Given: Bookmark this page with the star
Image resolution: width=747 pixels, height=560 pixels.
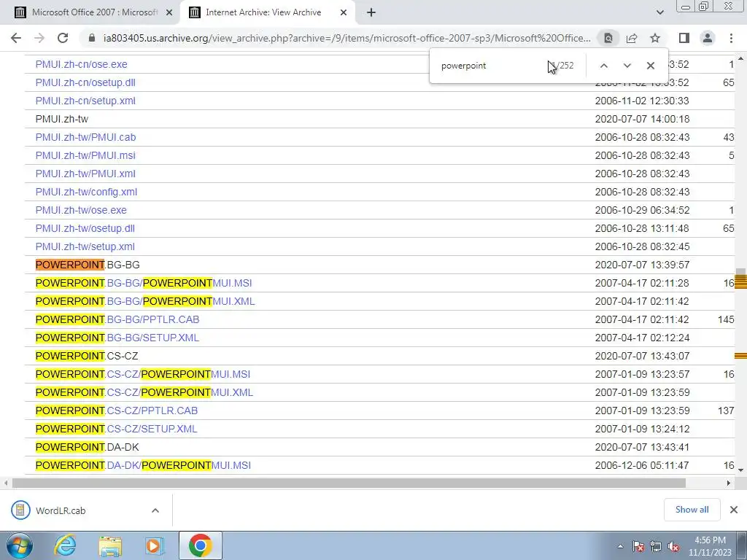Looking at the screenshot, I should 655,38.
